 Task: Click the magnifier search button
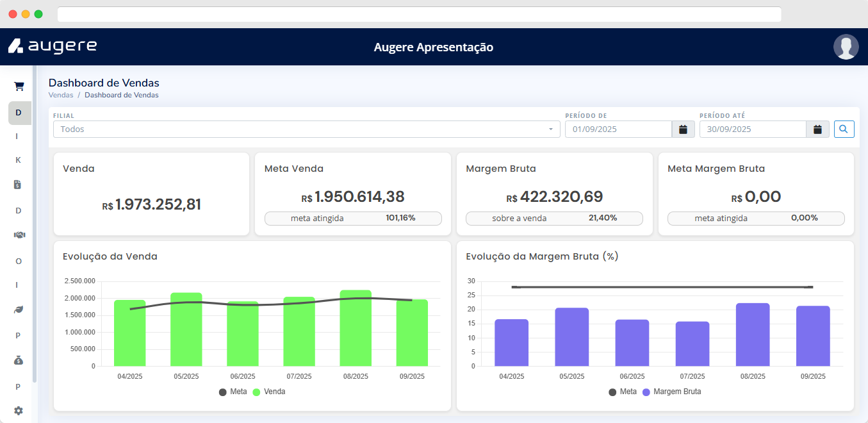tap(844, 129)
